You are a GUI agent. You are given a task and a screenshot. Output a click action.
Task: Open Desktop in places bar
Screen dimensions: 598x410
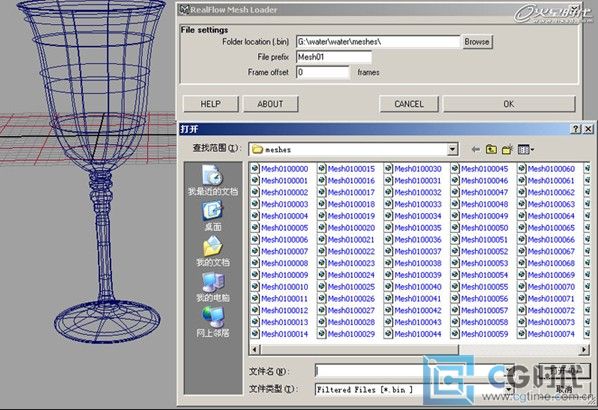coord(212,216)
